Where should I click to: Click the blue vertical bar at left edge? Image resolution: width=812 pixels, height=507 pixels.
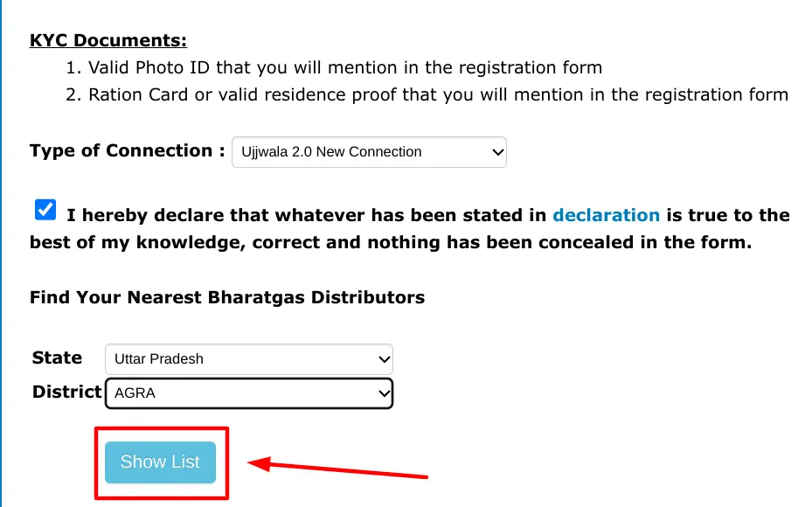(2, 253)
